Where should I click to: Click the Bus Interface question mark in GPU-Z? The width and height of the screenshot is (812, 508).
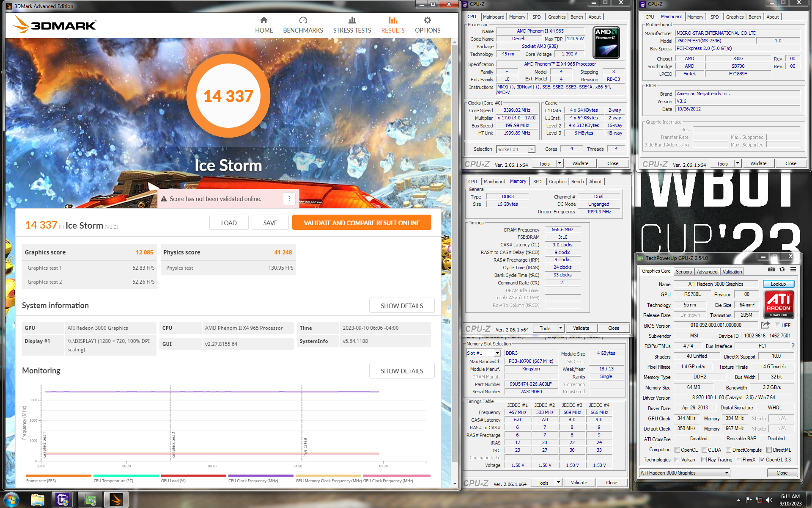[793, 346]
